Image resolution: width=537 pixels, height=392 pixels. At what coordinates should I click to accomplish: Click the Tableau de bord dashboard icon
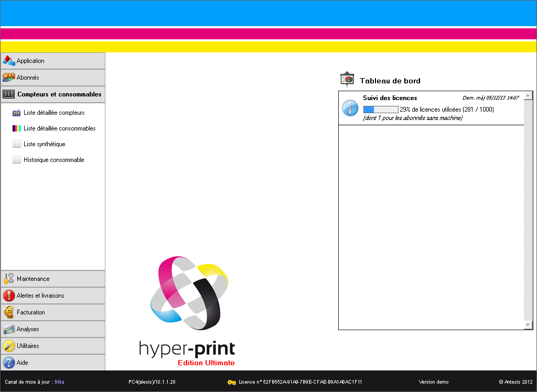click(x=347, y=79)
